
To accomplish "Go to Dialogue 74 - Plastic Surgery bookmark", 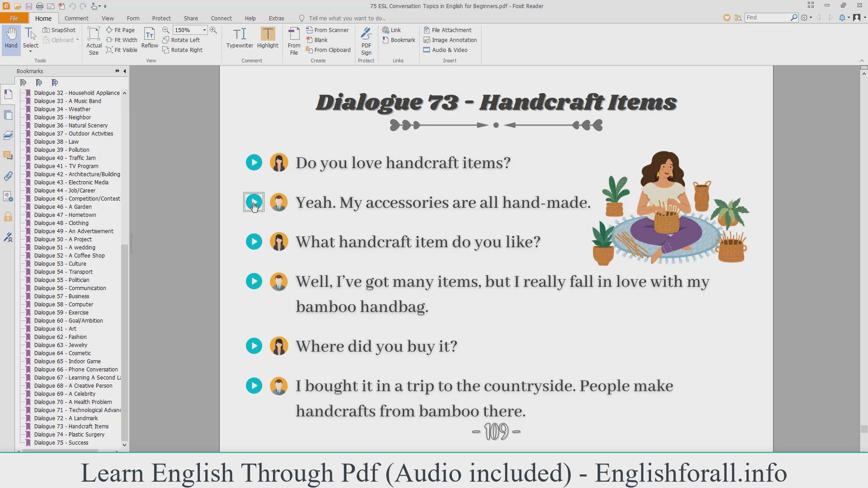I will click(69, 434).
